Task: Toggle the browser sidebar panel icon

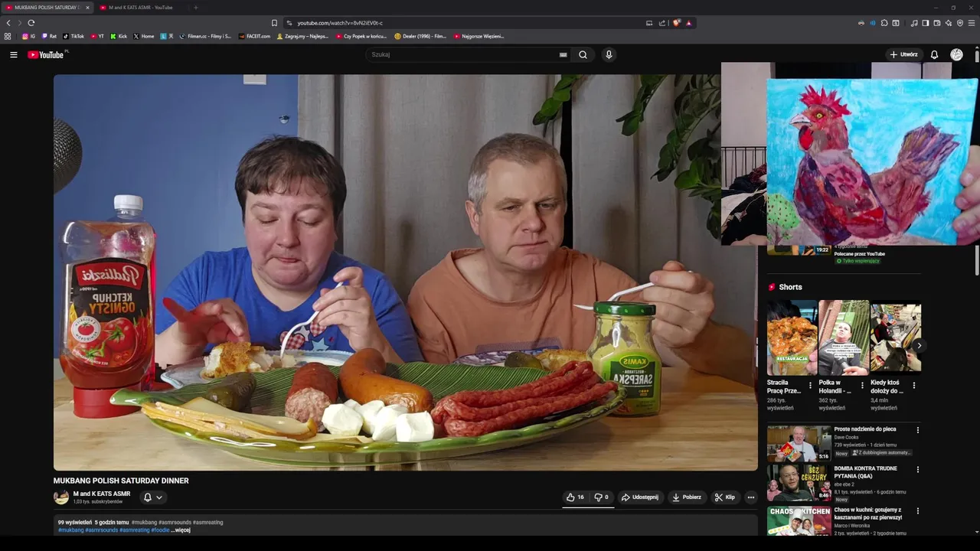Action: point(926,23)
